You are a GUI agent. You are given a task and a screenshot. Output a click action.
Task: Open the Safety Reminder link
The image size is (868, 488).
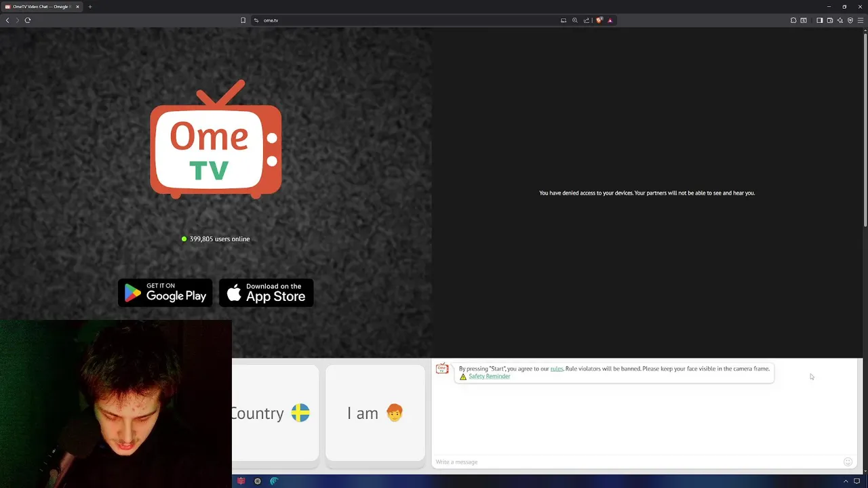[x=489, y=376]
